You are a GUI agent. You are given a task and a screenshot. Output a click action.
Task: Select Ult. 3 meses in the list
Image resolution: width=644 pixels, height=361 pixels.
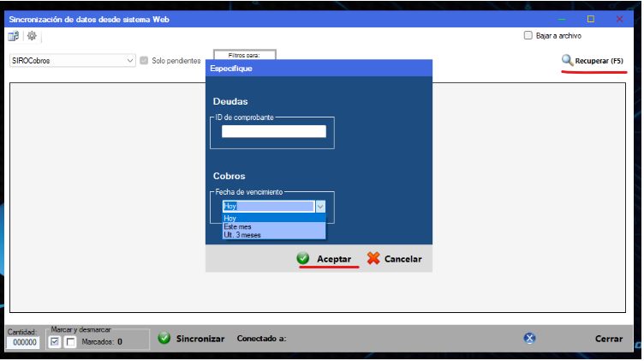point(274,235)
